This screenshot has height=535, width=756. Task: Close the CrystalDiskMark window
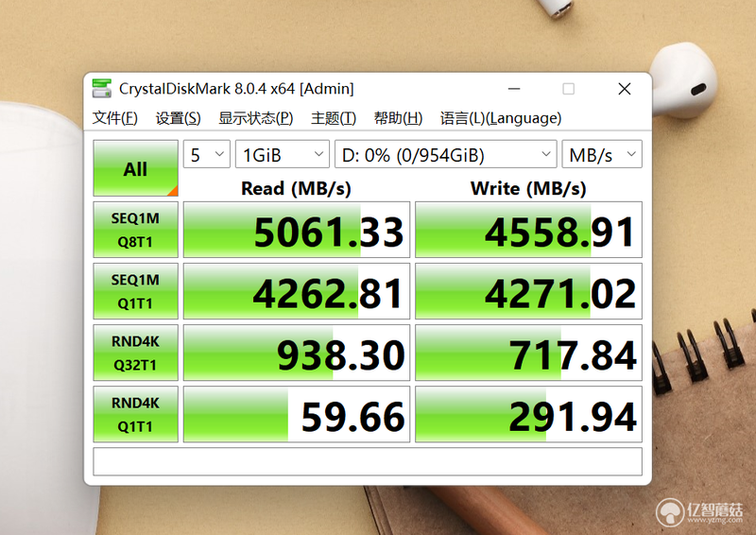tap(625, 89)
